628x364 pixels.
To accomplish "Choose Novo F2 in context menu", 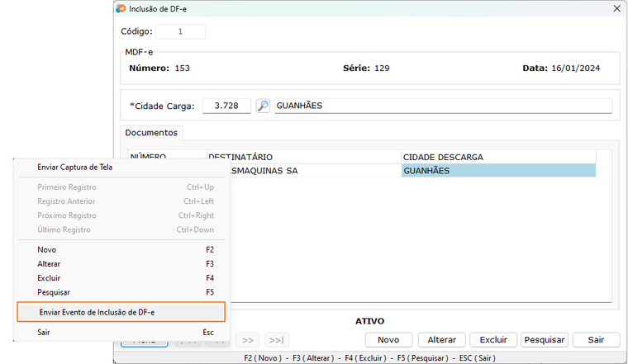I will tap(121, 249).
